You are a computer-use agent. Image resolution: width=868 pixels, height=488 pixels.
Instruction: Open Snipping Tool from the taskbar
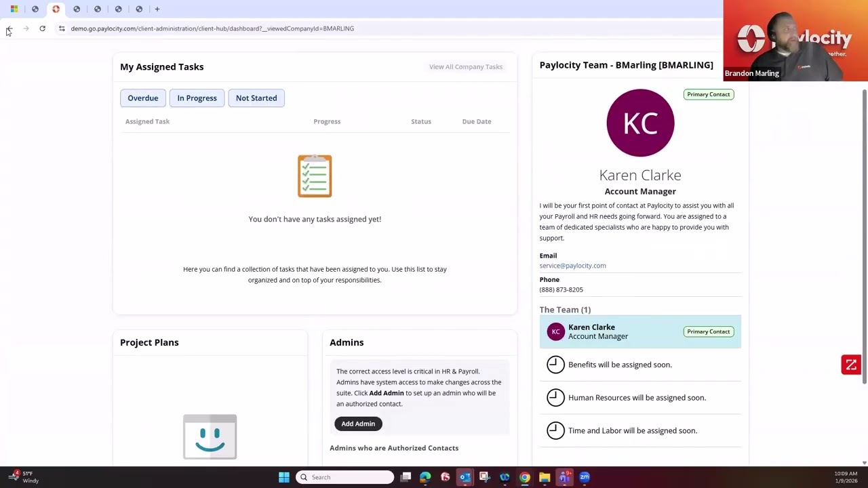[x=484, y=477]
